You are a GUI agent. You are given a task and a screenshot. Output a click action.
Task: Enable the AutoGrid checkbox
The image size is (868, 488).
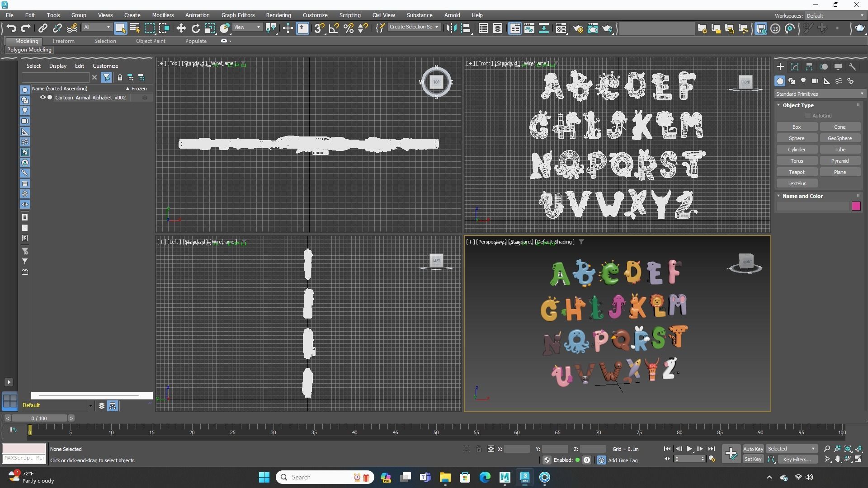tap(808, 116)
